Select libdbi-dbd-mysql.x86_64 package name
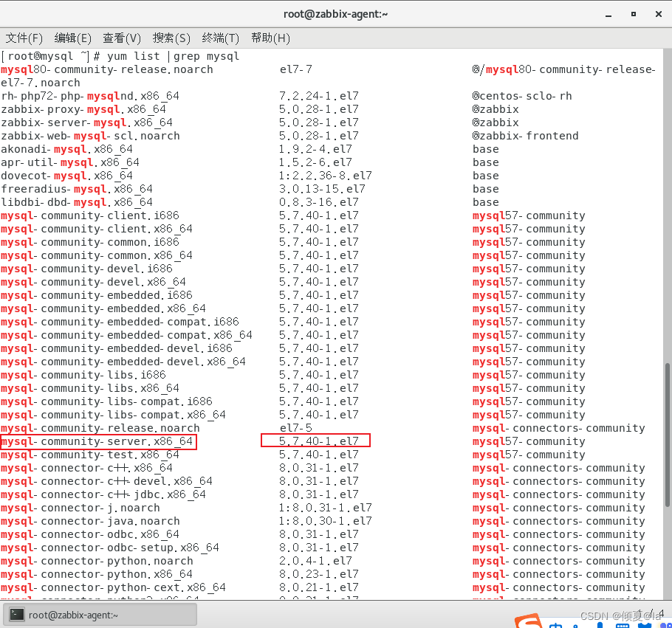The height and width of the screenshot is (628, 672). pos(77,202)
